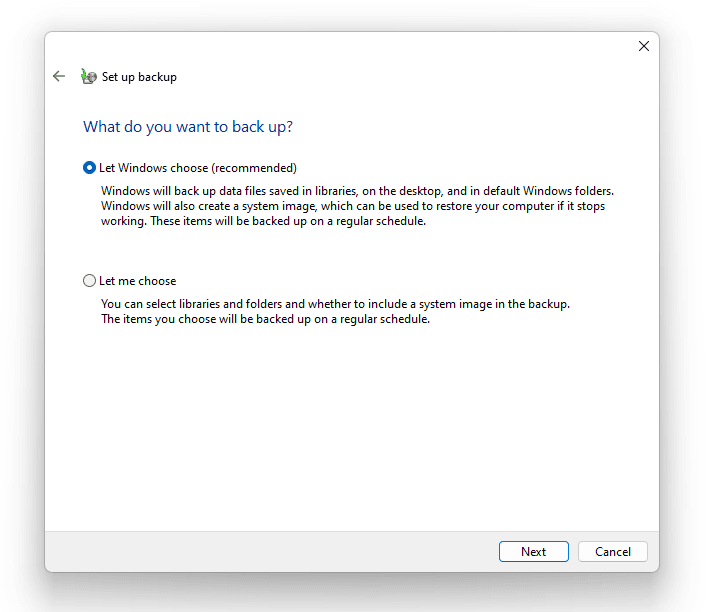
Task: Go back using the left arrow
Action: pos(59,76)
